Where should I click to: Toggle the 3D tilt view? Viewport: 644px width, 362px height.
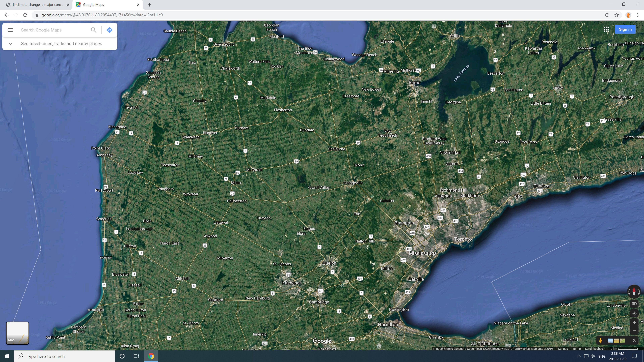coord(634,304)
